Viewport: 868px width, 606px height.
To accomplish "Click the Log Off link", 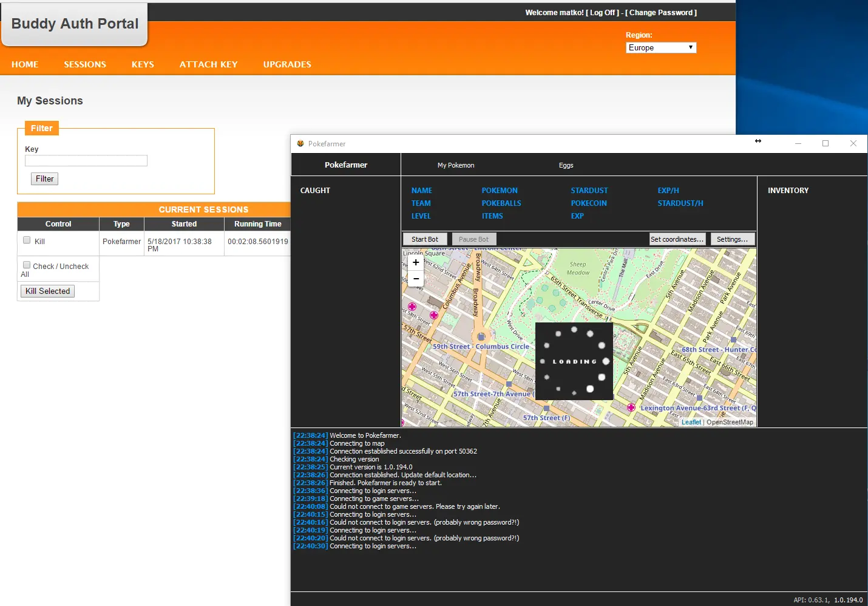I will (602, 13).
